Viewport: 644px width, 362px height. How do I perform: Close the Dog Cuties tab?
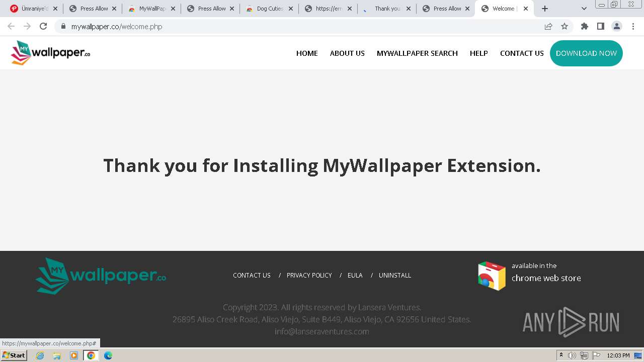coord(291,9)
